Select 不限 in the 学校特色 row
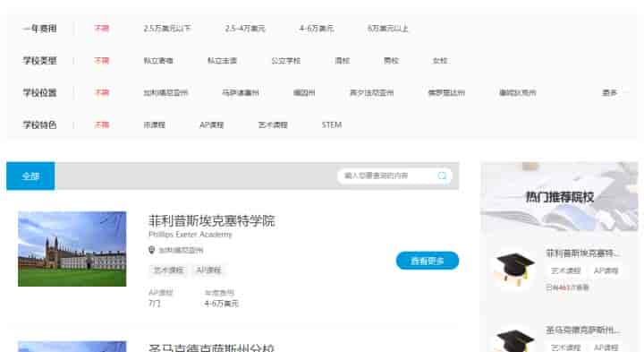This screenshot has width=644, height=352. [102, 124]
